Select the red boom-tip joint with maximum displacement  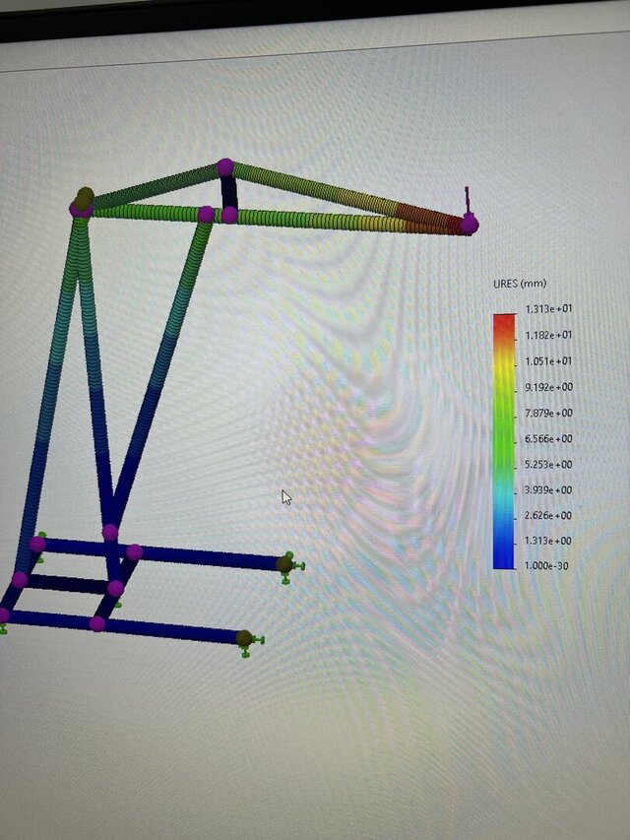[x=470, y=224]
